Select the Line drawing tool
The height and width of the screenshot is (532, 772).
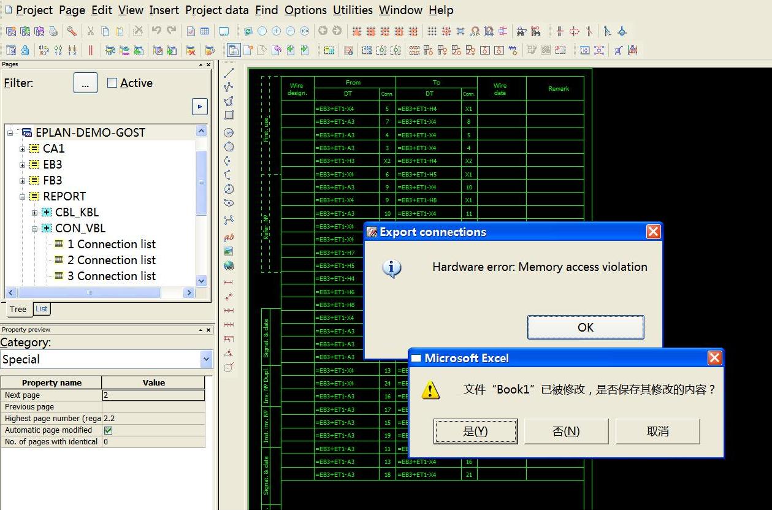pyautogui.click(x=229, y=72)
